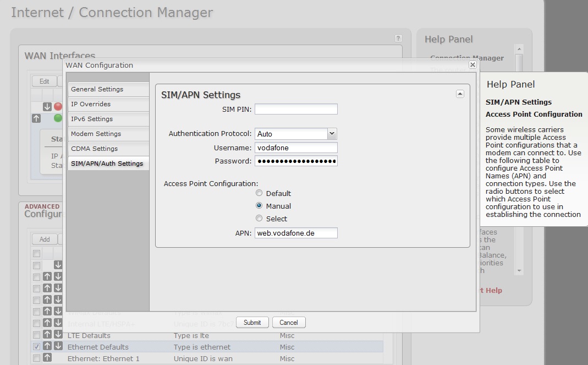Open the General Settings tab
The width and height of the screenshot is (588, 365).
(108, 89)
